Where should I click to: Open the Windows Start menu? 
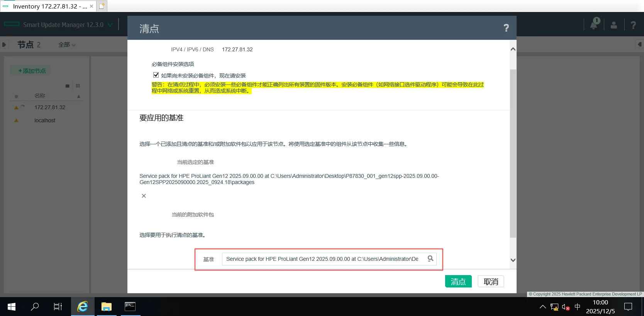12,307
